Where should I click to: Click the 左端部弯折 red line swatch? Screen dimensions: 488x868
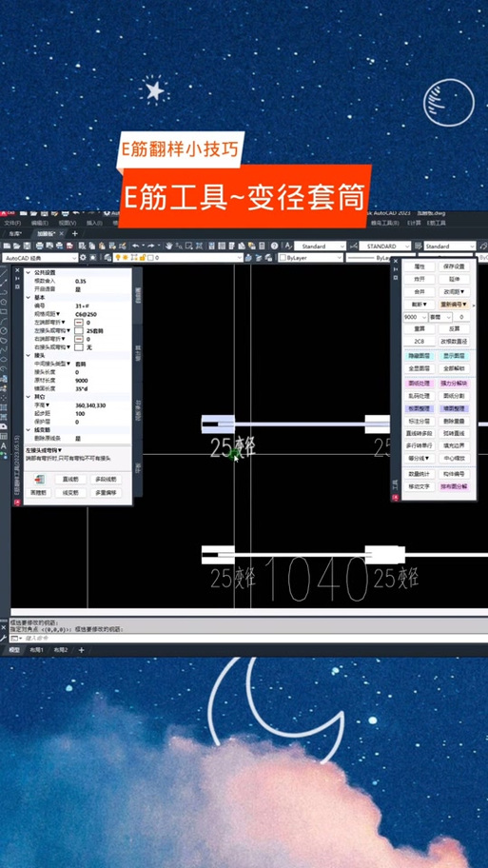(x=79, y=323)
